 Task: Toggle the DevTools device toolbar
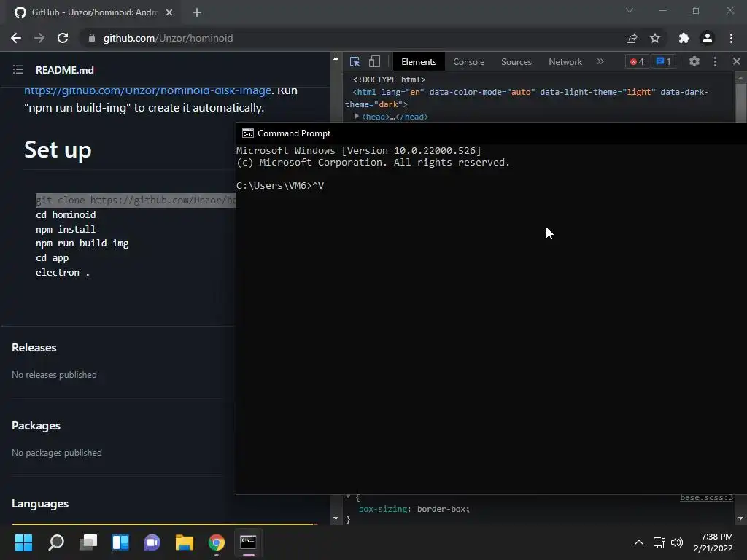tap(374, 61)
